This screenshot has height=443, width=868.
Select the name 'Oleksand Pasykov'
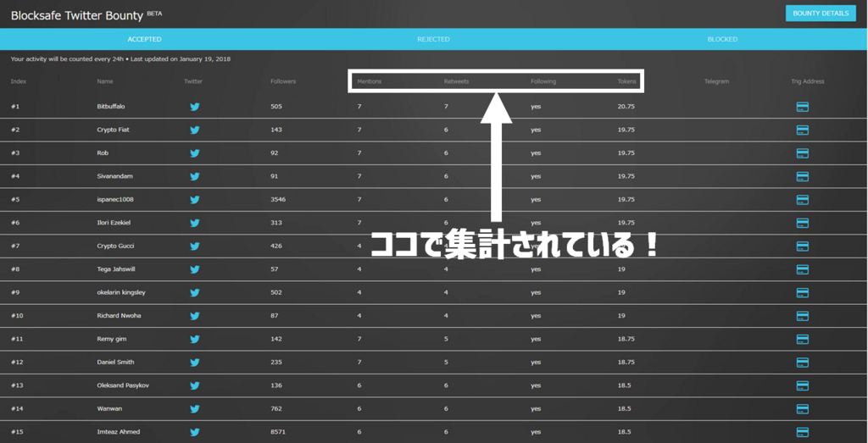(123, 385)
